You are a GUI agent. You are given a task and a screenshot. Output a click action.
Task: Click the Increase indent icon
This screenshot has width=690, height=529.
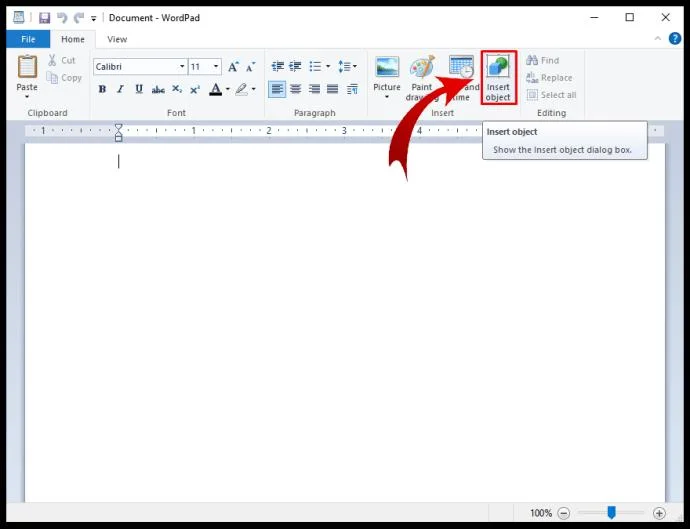[295, 66]
